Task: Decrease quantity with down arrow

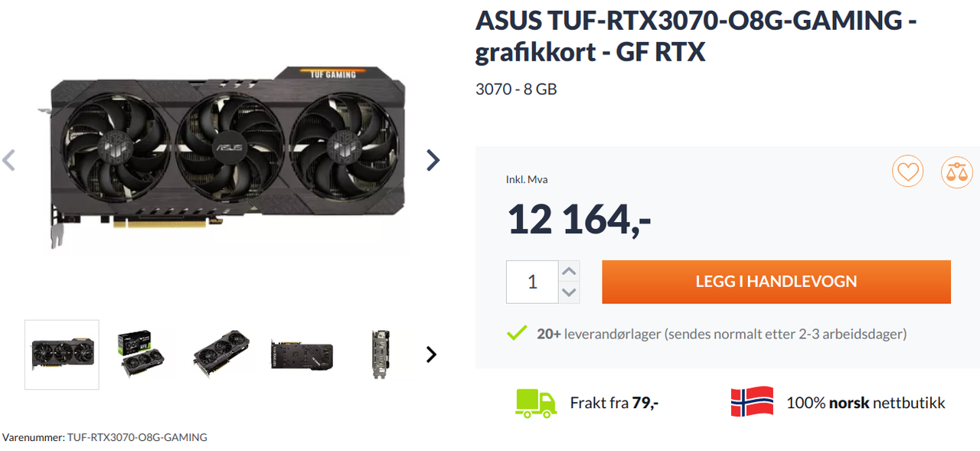Action: (x=569, y=292)
